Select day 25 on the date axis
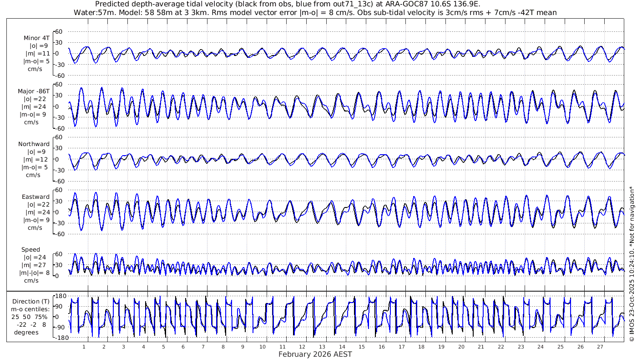Viewport: 637px width, 364px height. coord(560,347)
